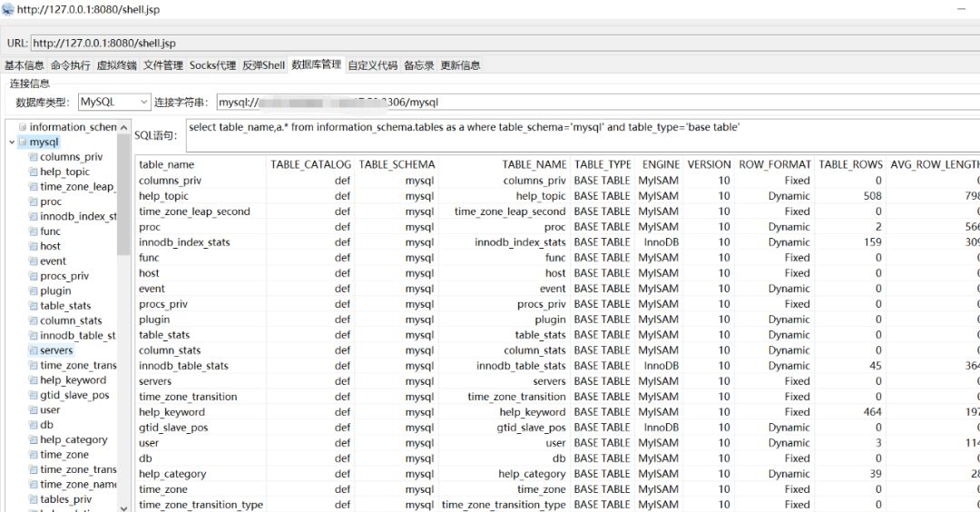
Task: Click the table icon beside plugin
Action: pyautogui.click(x=34, y=290)
